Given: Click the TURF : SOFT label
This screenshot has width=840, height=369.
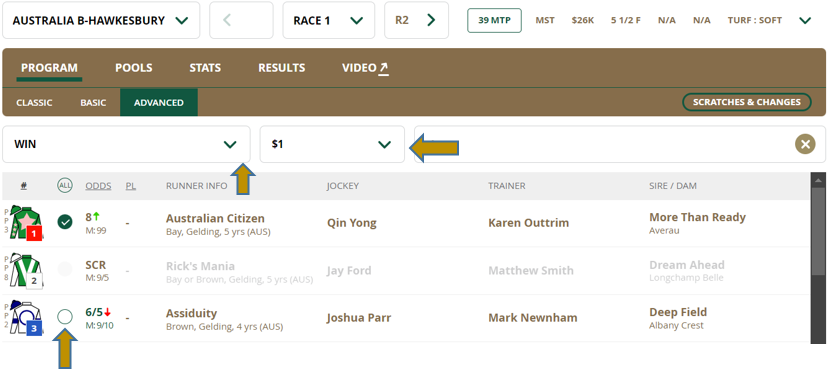Looking at the screenshot, I should coord(755,20).
